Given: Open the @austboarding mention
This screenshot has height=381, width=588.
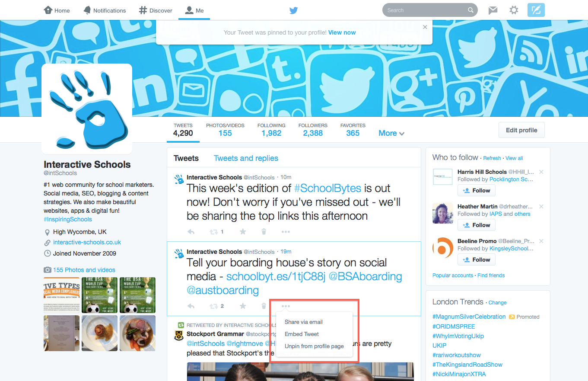Looking at the screenshot, I should 223,290.
